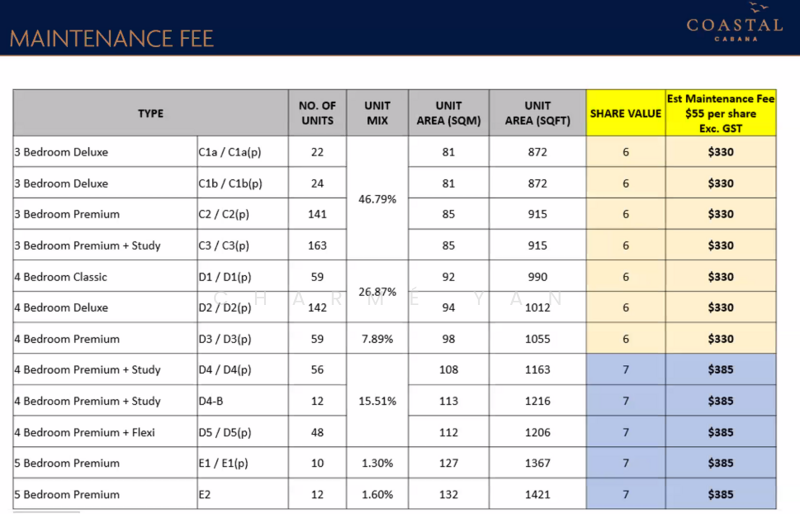Select the $330 fee for D1 / D1(p)

720,276
